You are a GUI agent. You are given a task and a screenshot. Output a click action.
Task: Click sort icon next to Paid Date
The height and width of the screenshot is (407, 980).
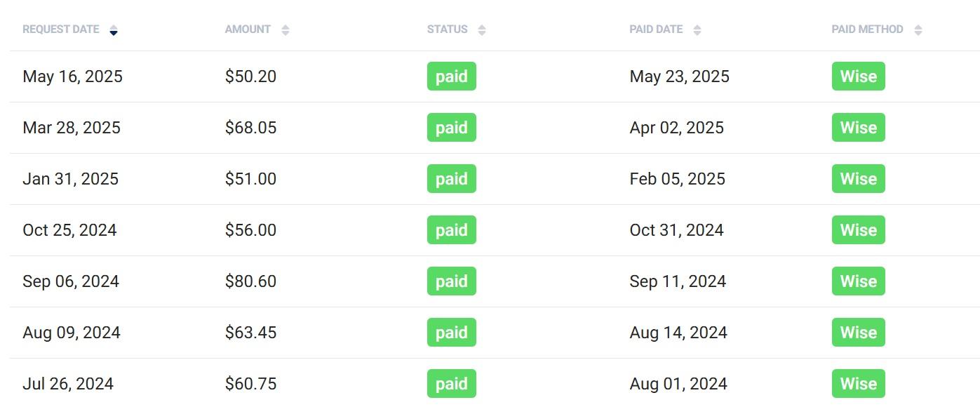tap(697, 30)
